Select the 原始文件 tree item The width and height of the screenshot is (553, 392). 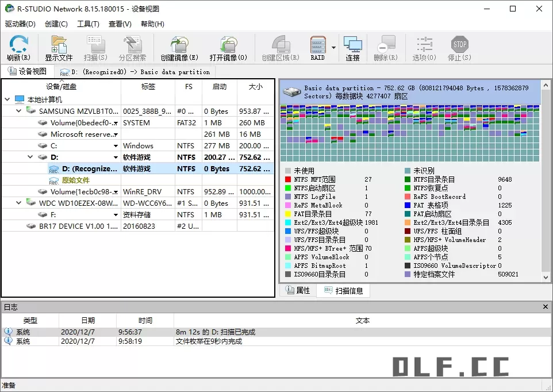76,180
